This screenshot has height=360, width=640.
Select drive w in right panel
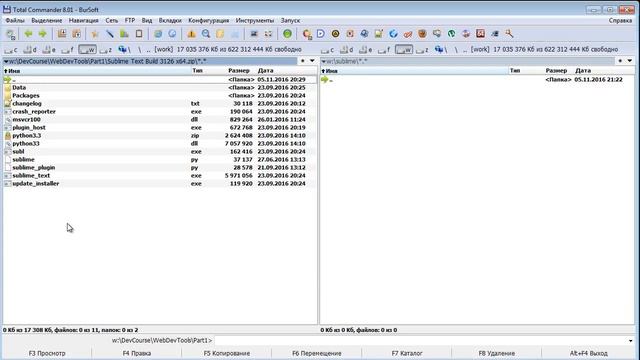[404, 50]
